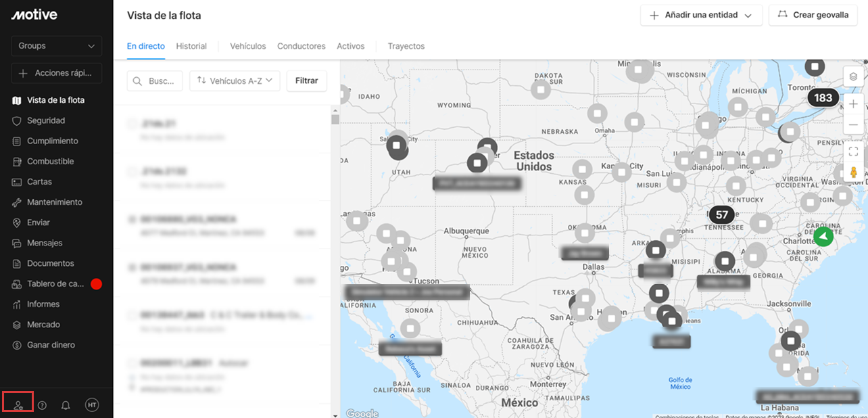
Task: Switch to Activos tab
Action: coord(351,46)
